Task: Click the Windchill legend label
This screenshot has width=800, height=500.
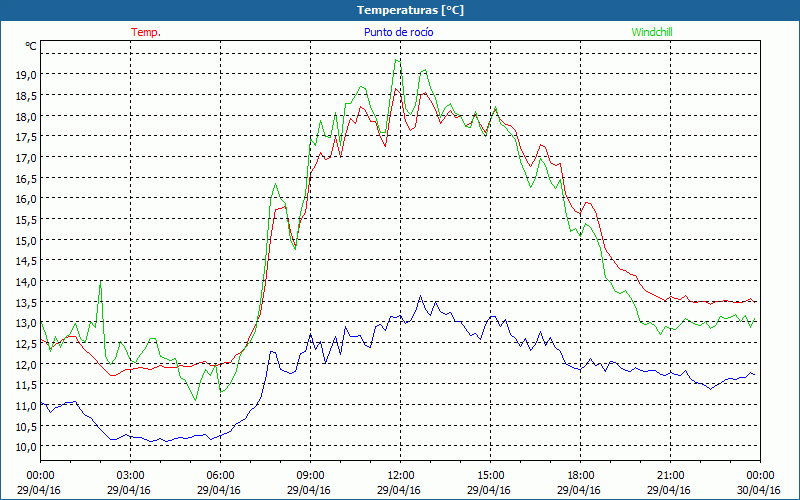Action: point(652,32)
